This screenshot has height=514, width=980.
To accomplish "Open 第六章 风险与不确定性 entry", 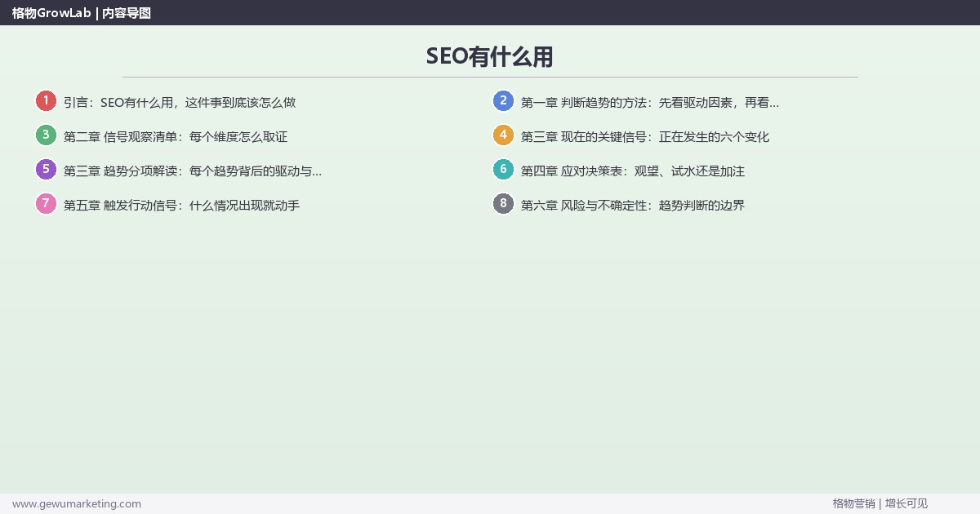I will point(633,206).
